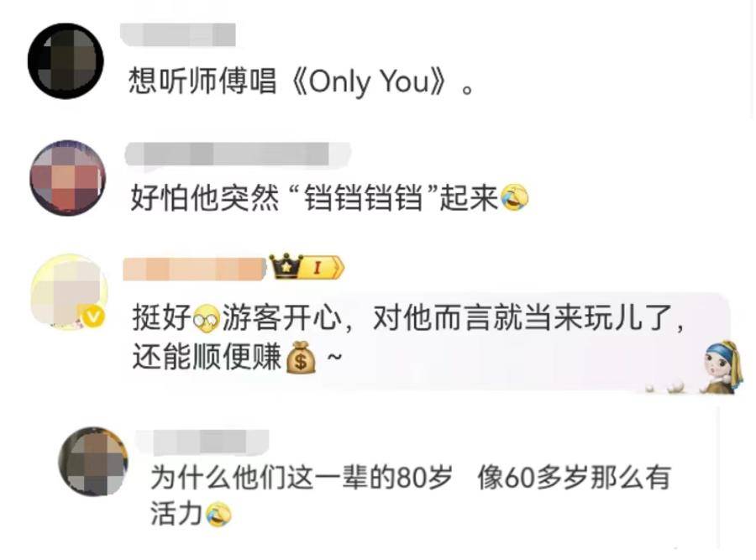Select the comment text mentioning 《Only You》
Screen dimensions: 756x560
pos(302,81)
